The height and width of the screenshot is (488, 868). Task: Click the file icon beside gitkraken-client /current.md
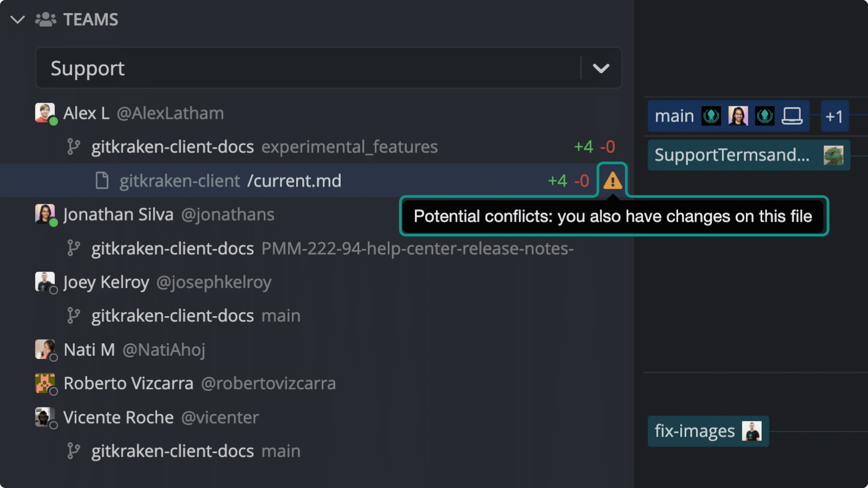coord(102,181)
